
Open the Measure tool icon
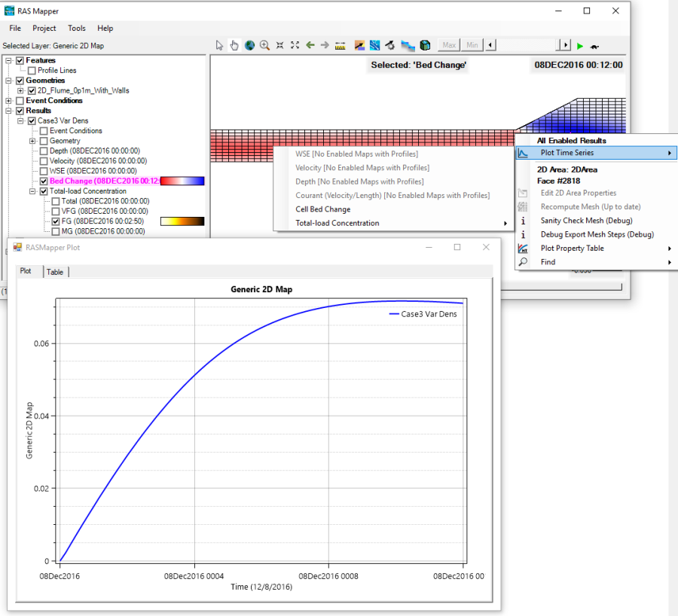[340, 45]
